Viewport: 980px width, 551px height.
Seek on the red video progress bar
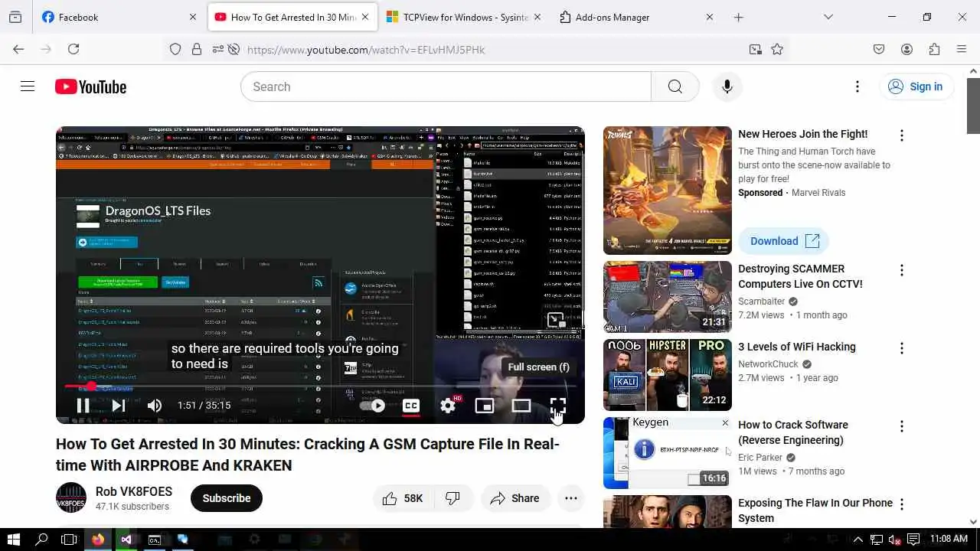pos(320,386)
